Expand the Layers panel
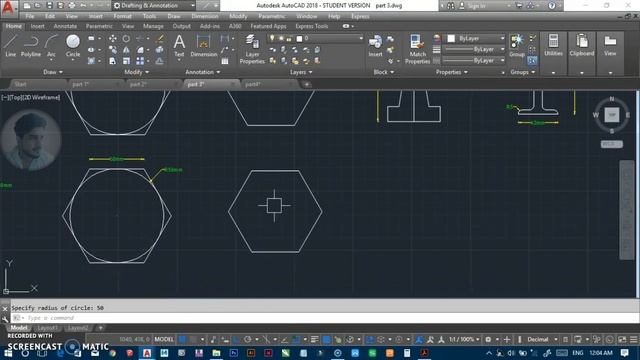Viewport: 640px width, 360px height. [301, 72]
